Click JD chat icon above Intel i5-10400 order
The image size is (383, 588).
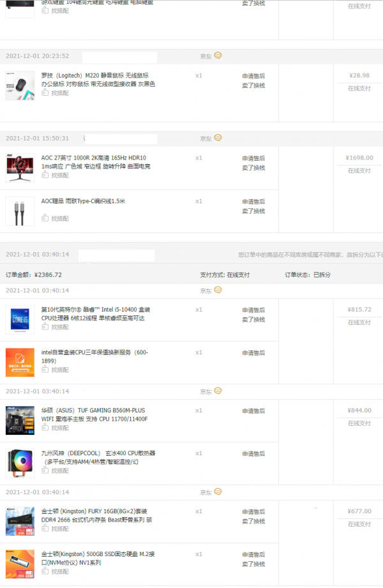coord(218,290)
